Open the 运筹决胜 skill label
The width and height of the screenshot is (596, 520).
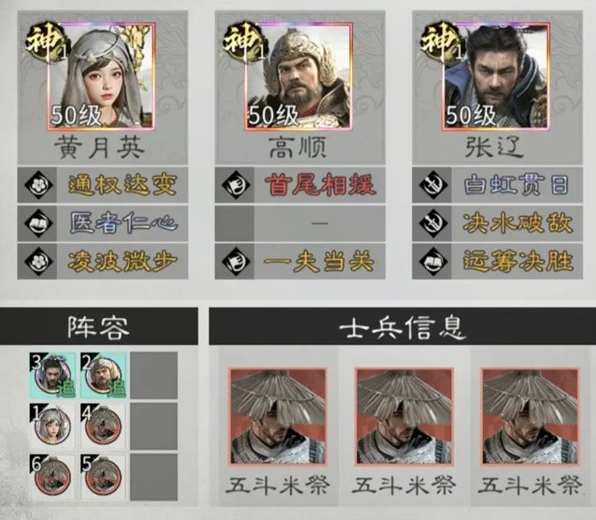pos(518,262)
